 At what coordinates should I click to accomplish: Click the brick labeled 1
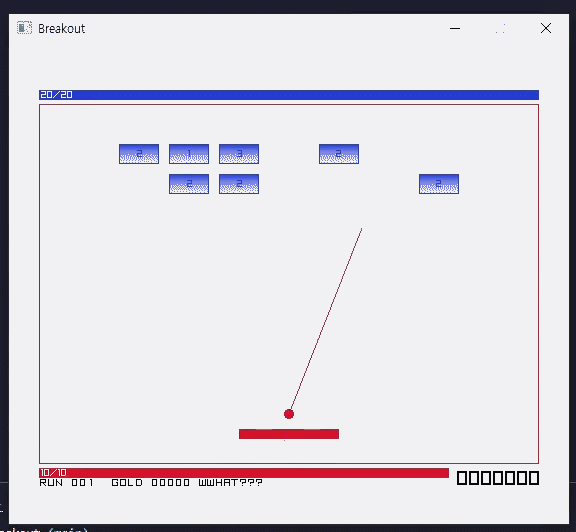189,154
